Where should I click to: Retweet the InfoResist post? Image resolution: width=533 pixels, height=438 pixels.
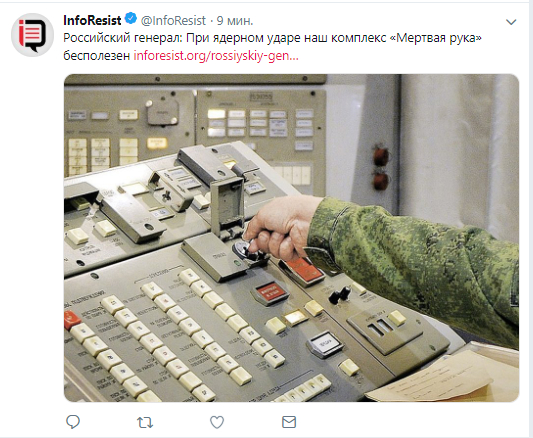(145, 422)
